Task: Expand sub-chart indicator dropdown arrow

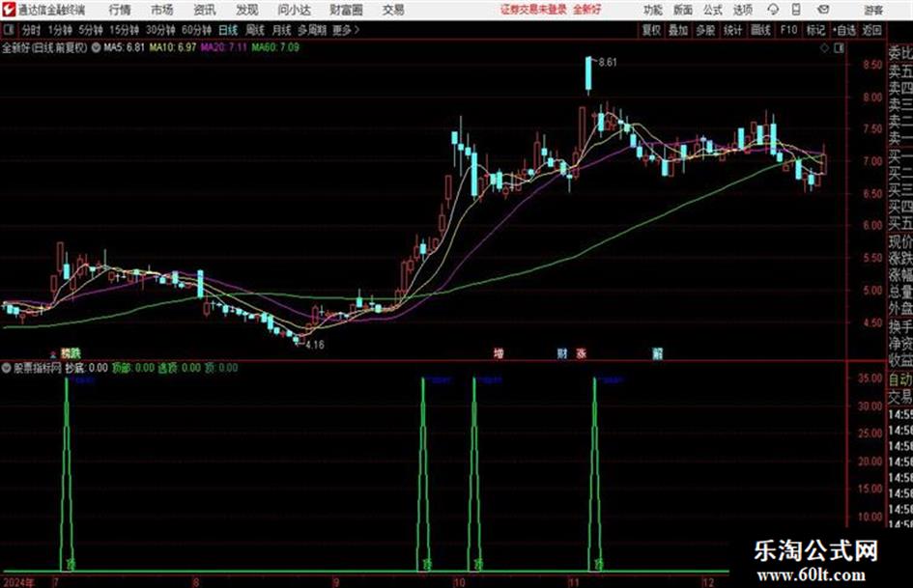Action: [x=7, y=368]
